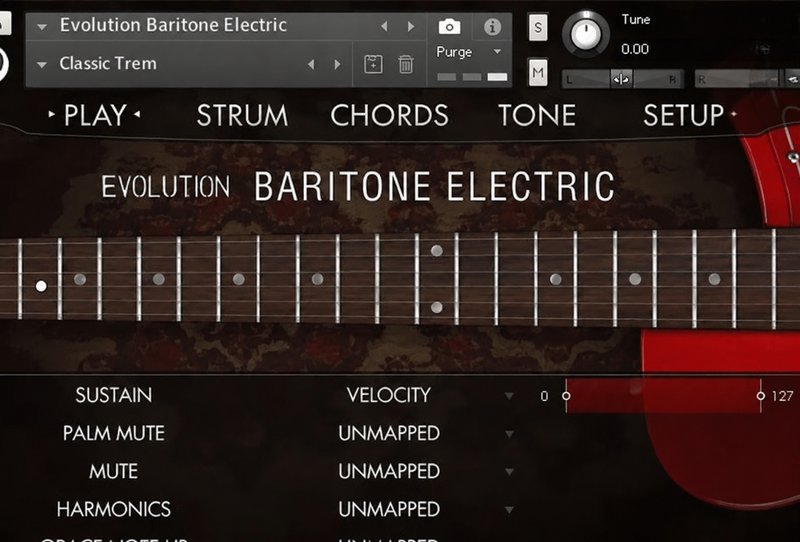Image resolution: width=800 pixels, height=542 pixels.
Task: Open the Sustain Velocity mapping dropdown arrow
Action: tap(509, 396)
